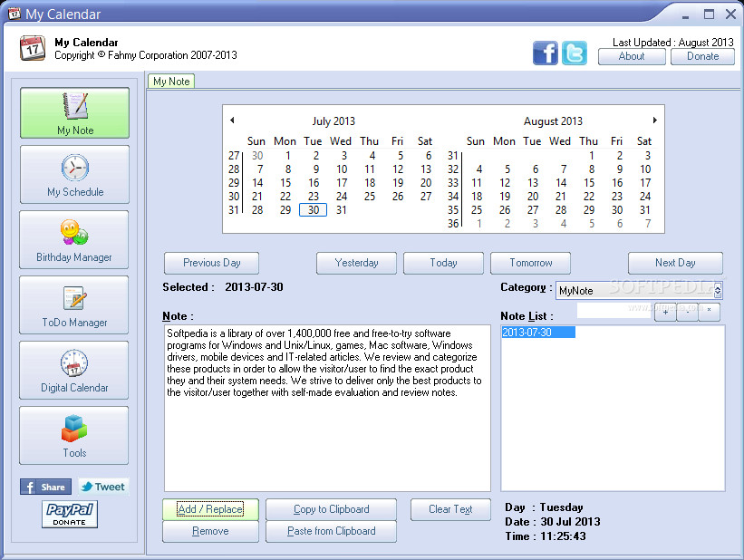
Task: Open the My Schedule clock icon
Action: (x=75, y=168)
